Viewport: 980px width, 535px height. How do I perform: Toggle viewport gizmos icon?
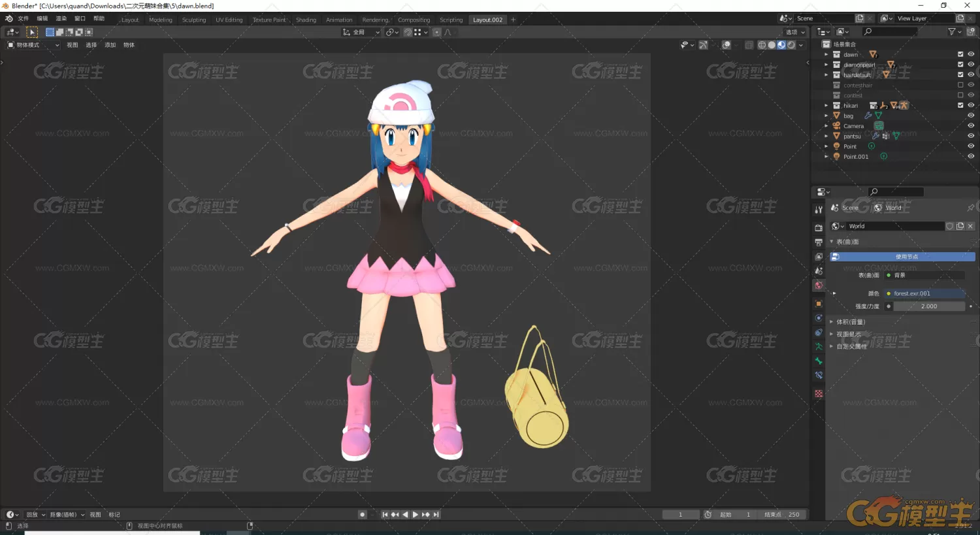point(703,45)
